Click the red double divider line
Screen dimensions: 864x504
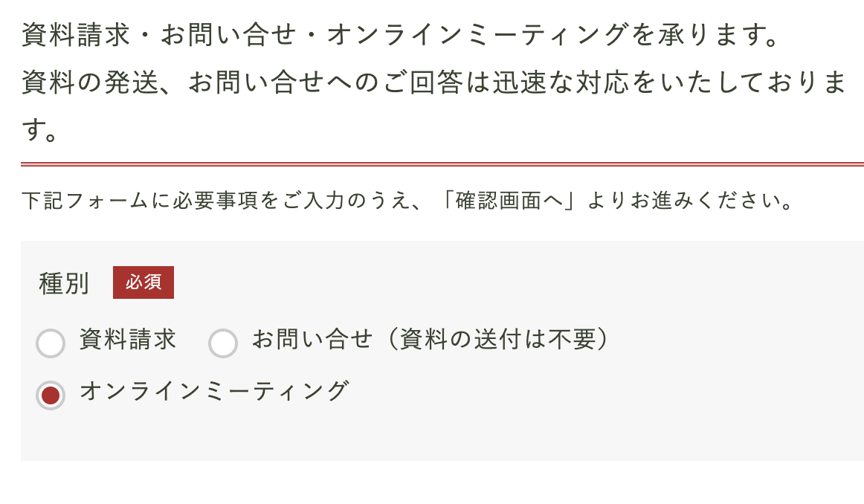click(x=442, y=164)
